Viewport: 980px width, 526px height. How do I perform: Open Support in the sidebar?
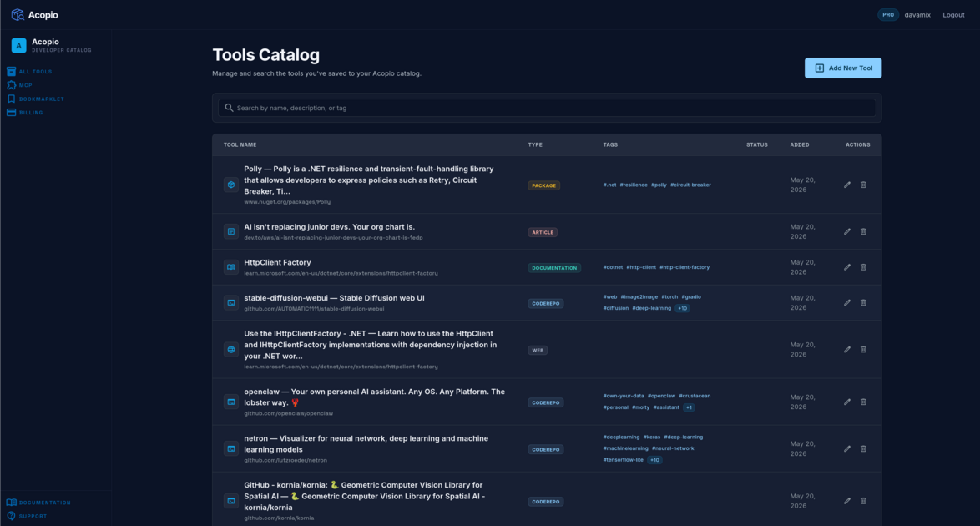coord(27,516)
